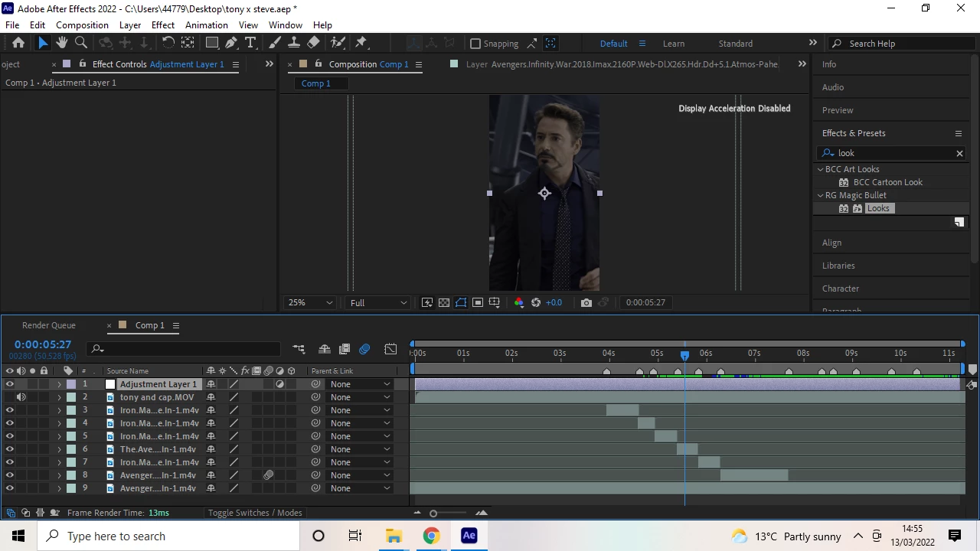Select the Puppet Pin tool
The image size is (980, 551).
coord(362,43)
